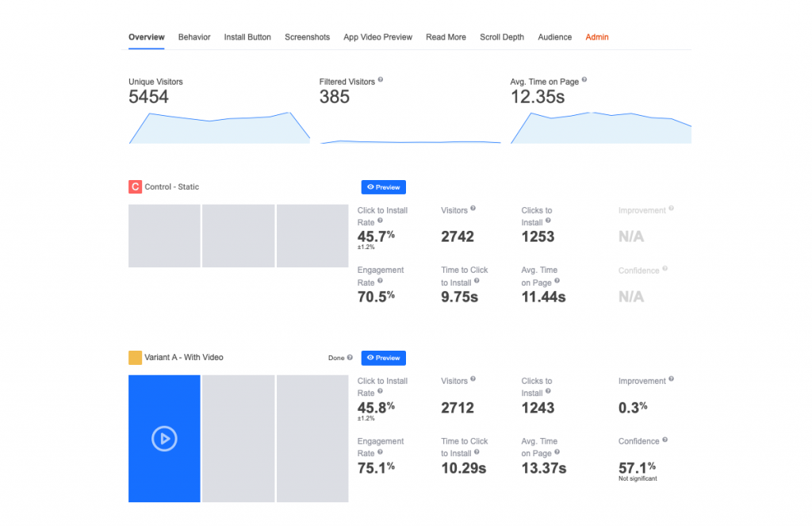Click the play icon on the video thumbnail
The width and height of the screenshot is (812, 526).
point(164,438)
